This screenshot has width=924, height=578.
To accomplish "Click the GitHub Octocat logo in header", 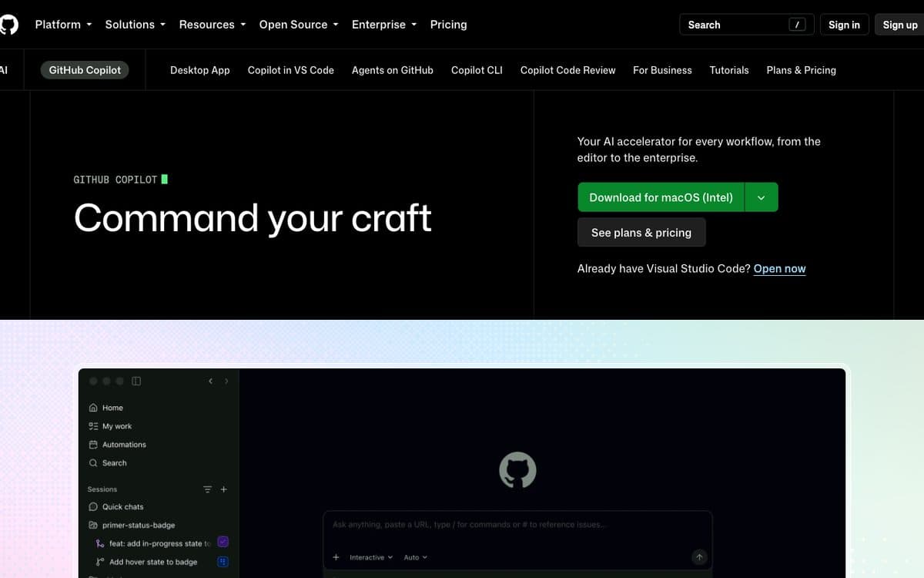I will click(8, 25).
